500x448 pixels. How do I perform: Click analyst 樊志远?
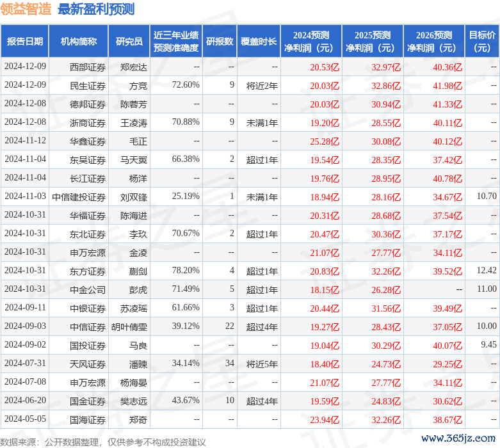(x=134, y=401)
